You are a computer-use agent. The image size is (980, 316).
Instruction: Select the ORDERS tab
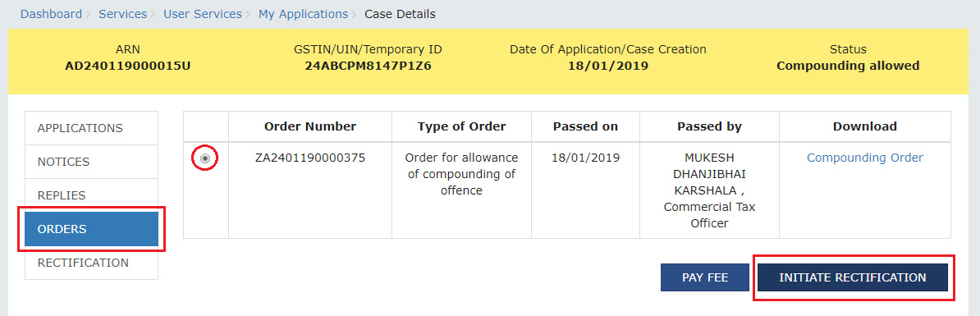click(91, 229)
